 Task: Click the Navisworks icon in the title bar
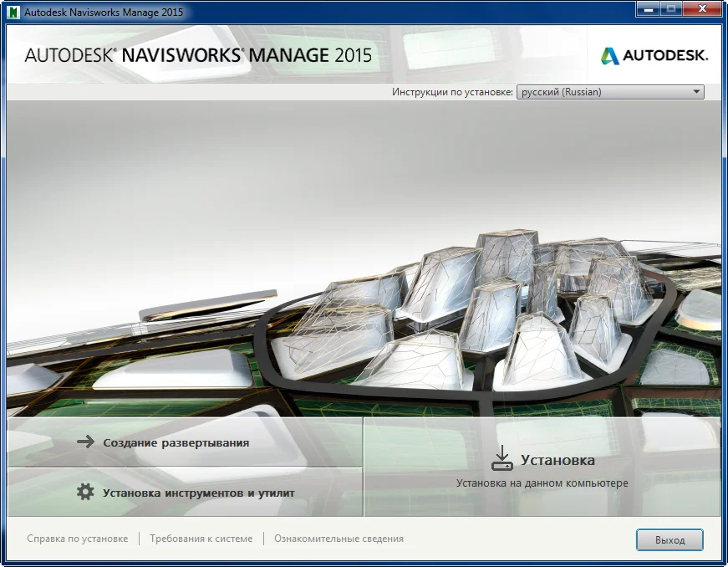13,13
